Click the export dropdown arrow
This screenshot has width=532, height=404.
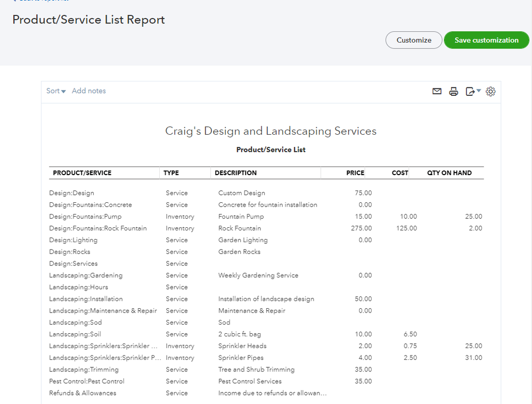(479, 91)
